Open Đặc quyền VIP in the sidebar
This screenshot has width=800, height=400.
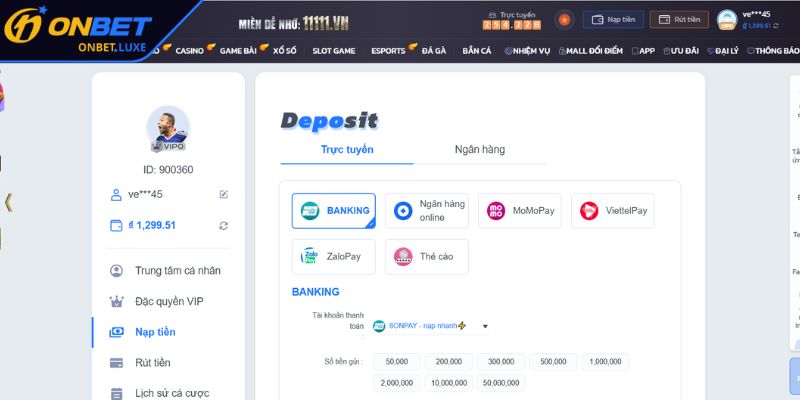pos(168,302)
